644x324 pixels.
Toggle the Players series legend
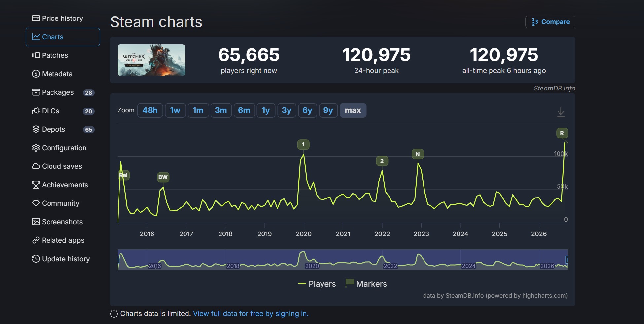[x=317, y=284]
